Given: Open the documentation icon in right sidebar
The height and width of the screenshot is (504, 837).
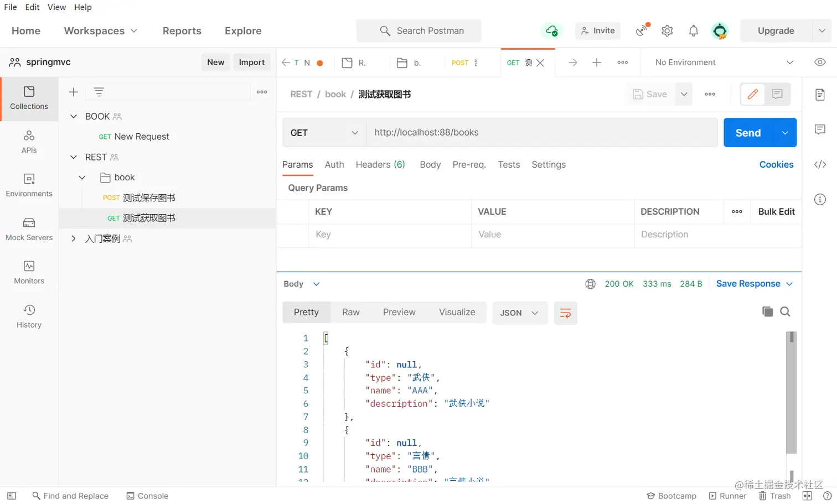Looking at the screenshot, I should pyautogui.click(x=820, y=95).
